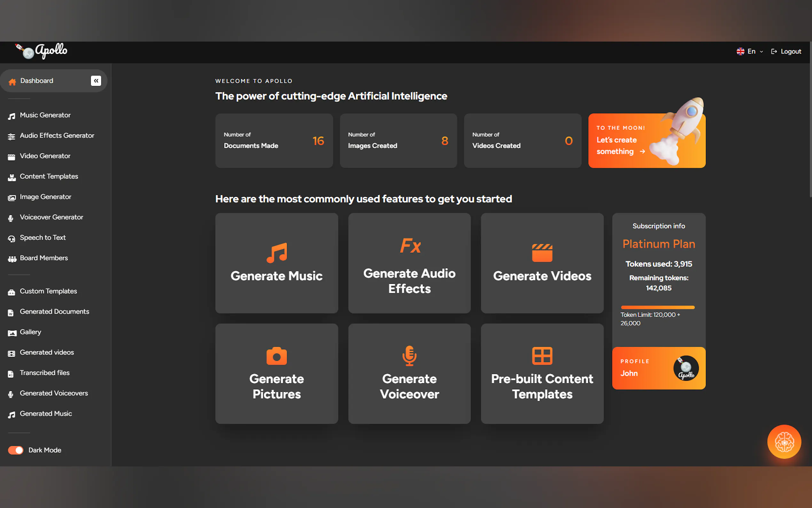This screenshot has height=508, width=812.
Task: Click the Let's create something banner
Action: click(x=620, y=145)
